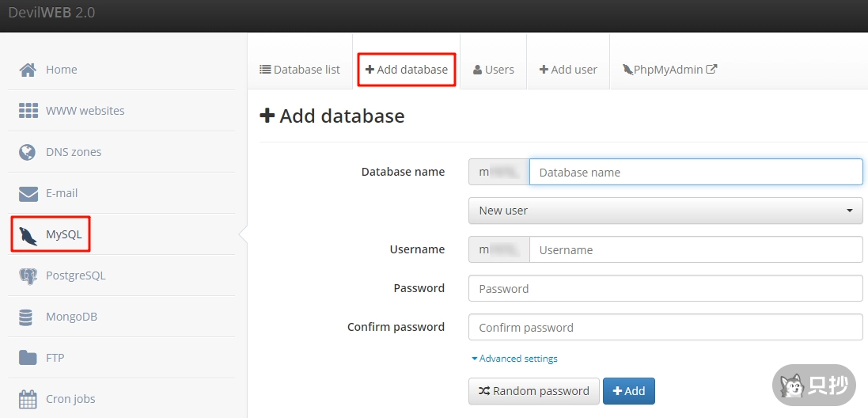The height and width of the screenshot is (418, 868).
Task: Click the PostgreSQL elephant icon
Action: point(28,275)
